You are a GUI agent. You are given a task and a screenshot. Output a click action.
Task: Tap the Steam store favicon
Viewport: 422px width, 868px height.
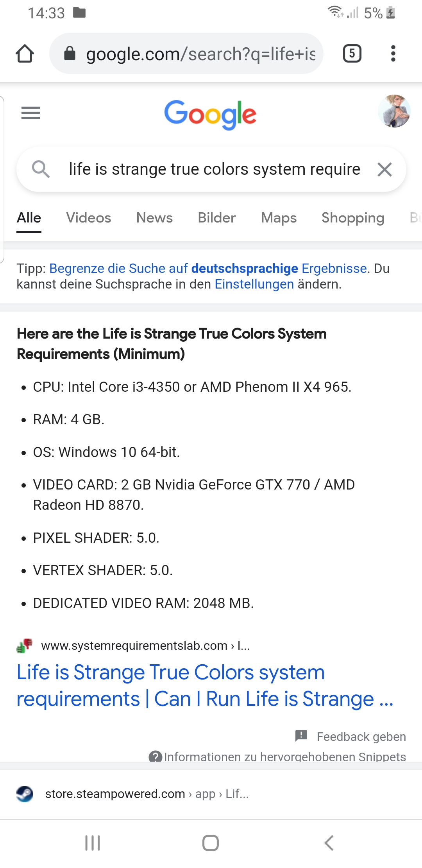pyautogui.click(x=24, y=793)
